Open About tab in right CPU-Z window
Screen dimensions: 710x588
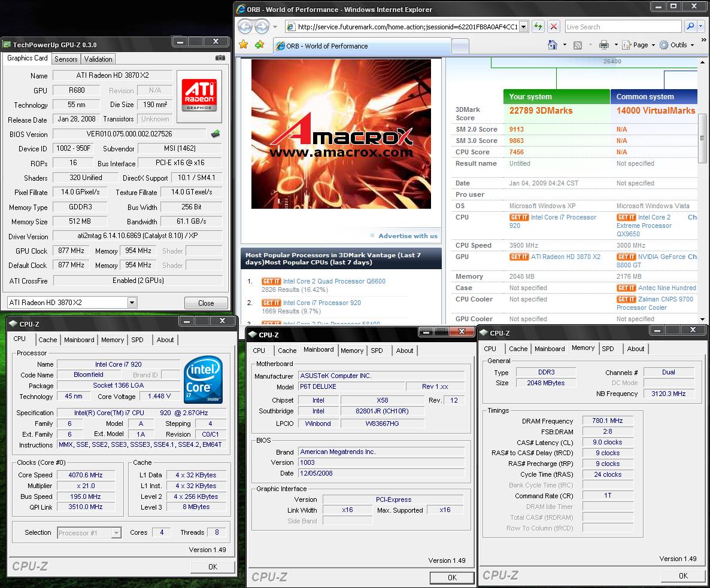coord(635,349)
